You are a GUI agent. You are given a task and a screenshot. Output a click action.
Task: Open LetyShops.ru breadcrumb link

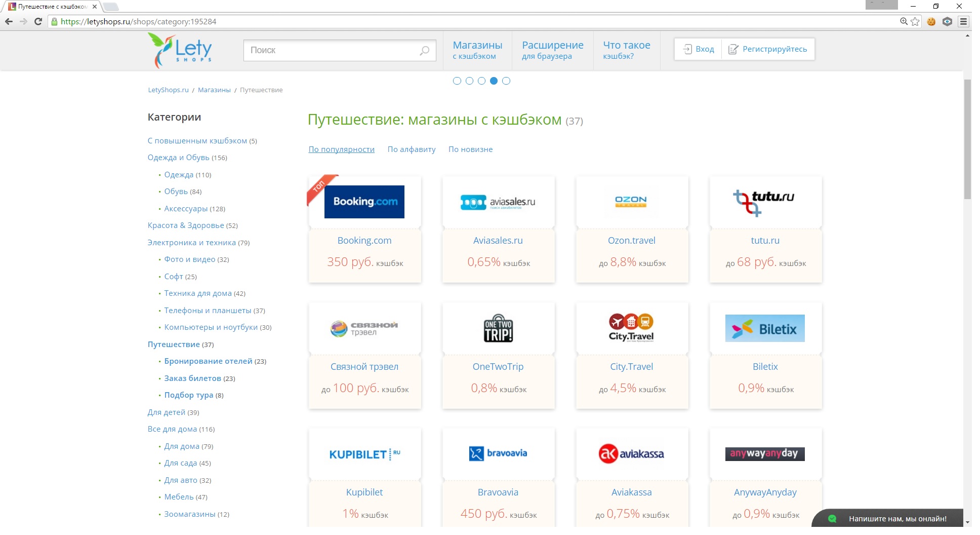point(168,90)
